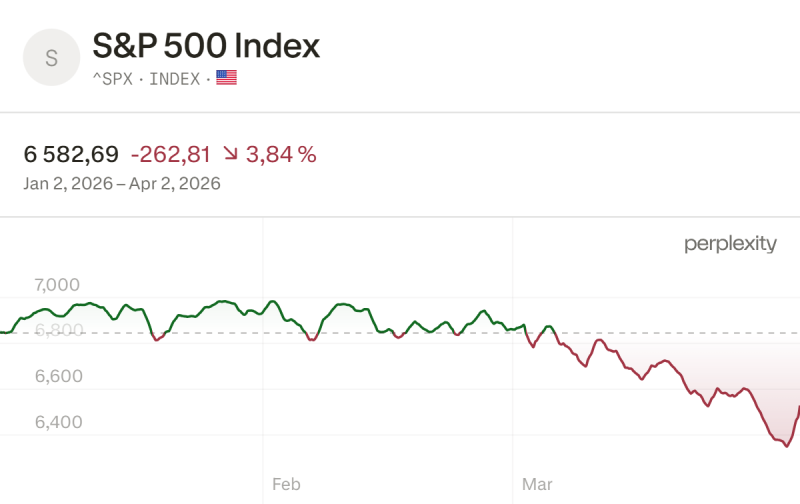The width and height of the screenshot is (800, 504).
Task: Click the lowest point of the red line
Action: [x=786, y=446]
